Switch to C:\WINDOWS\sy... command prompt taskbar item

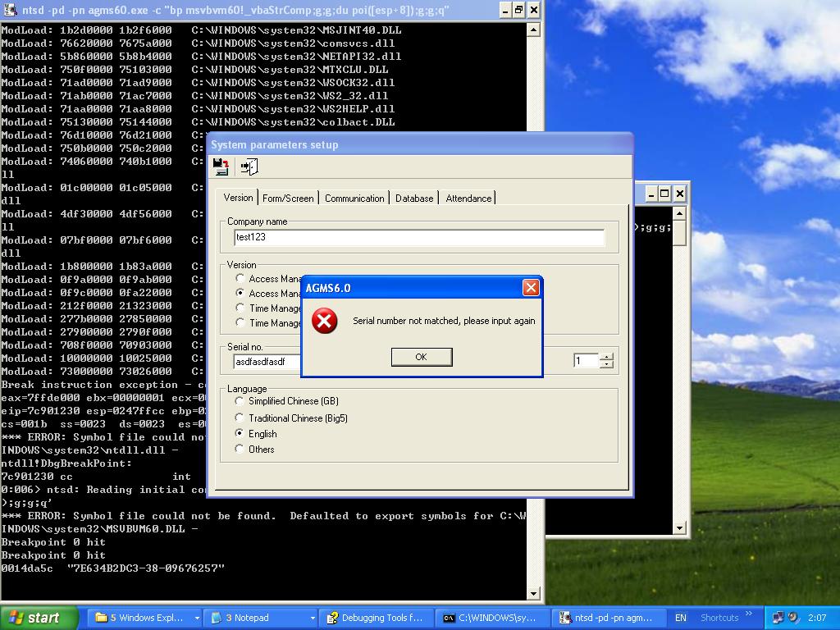coord(493,618)
